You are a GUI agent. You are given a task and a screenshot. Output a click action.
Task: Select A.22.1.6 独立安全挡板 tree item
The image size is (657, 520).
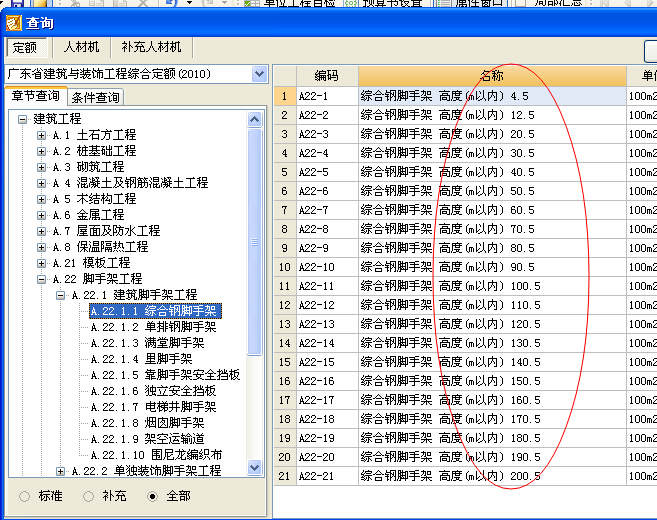pyautogui.click(x=153, y=391)
